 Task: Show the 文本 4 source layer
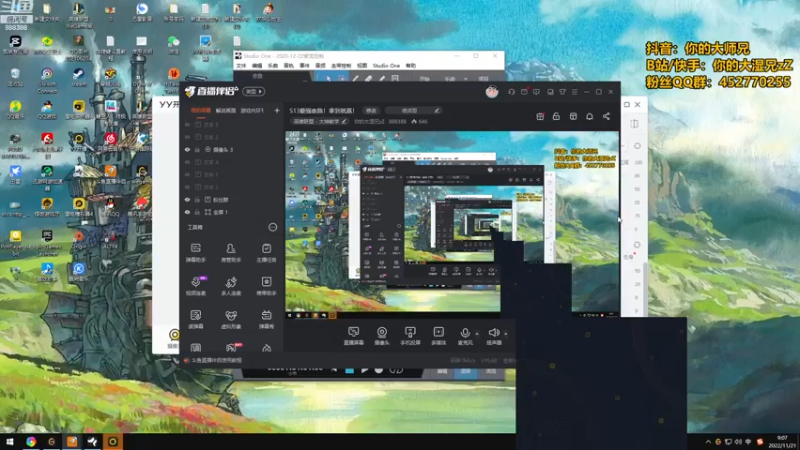tap(187, 162)
